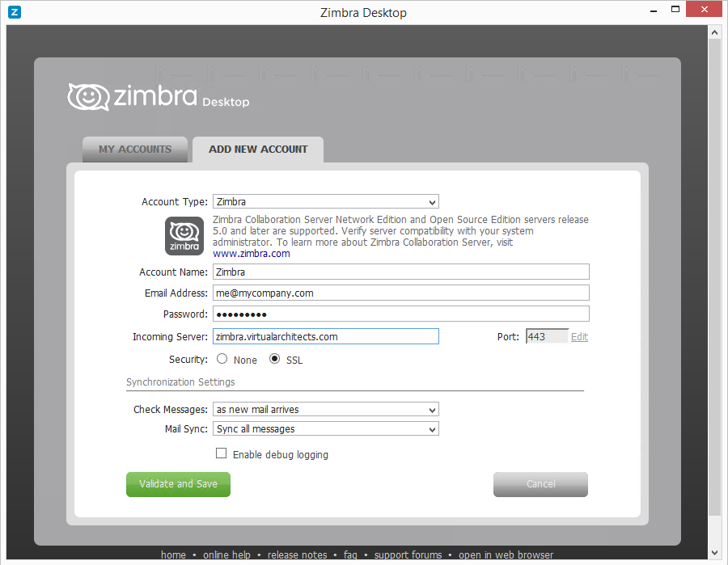
Task: Click the dark Zimbra account type icon
Action: click(x=184, y=236)
